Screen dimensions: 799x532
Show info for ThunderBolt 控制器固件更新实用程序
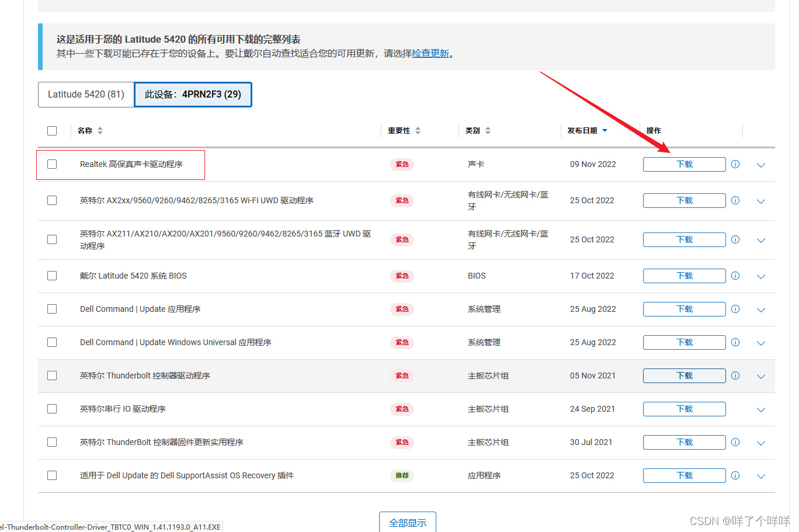point(735,442)
